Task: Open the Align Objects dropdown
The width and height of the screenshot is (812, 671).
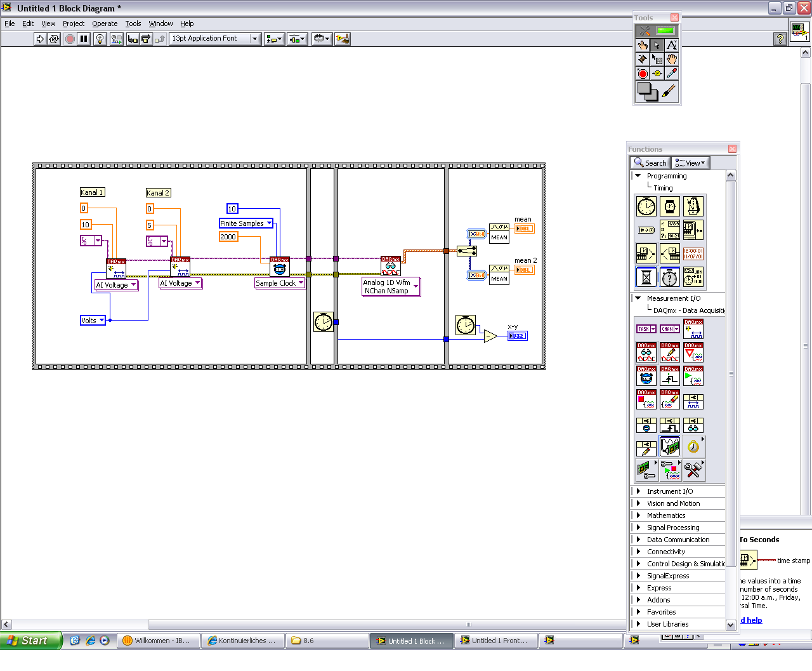Action: 274,39
